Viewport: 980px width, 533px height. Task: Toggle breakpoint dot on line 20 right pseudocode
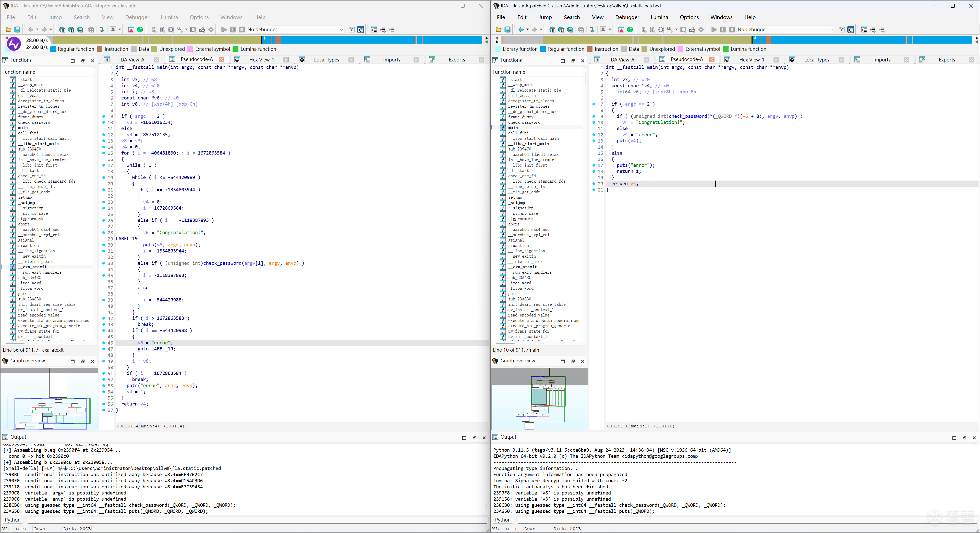[594, 184]
